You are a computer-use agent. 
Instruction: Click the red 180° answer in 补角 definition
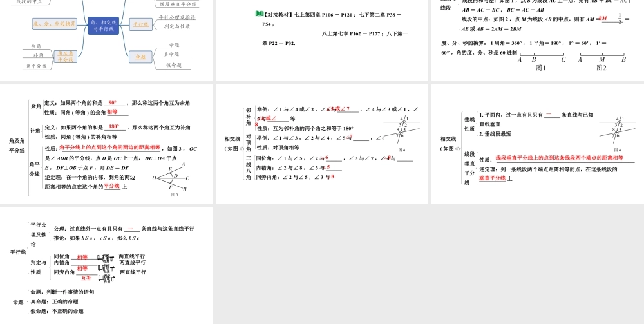click(x=114, y=127)
